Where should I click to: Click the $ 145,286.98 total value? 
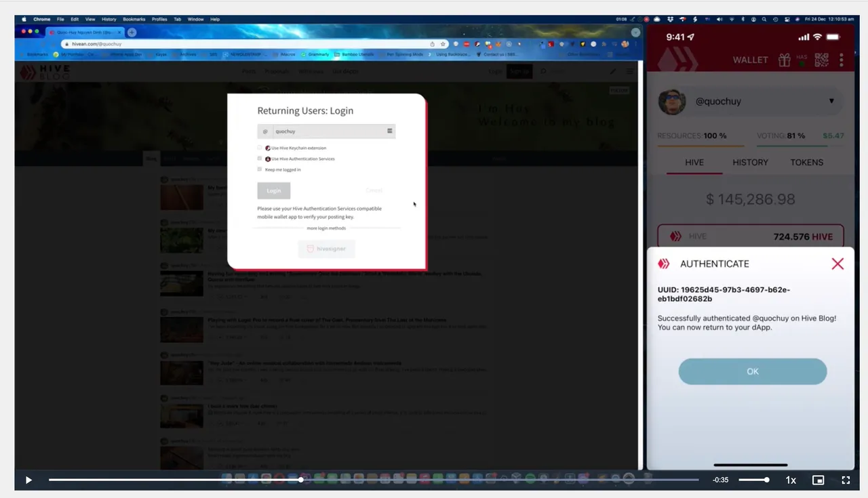tap(750, 199)
